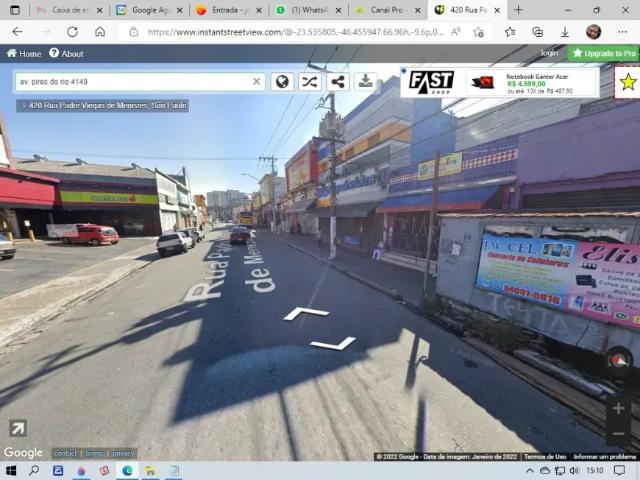Click the login link

[549, 53]
